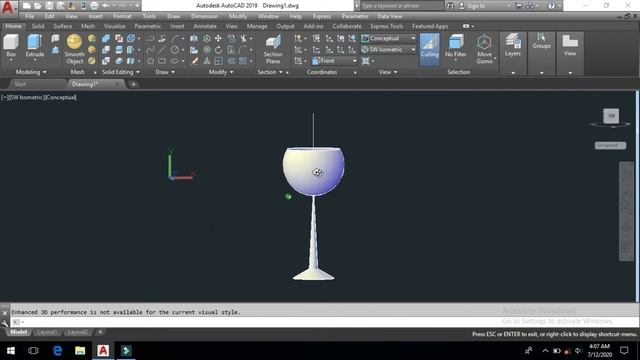This screenshot has height=360, width=640.
Task: Expand the Draw panel title
Action: tap(165, 72)
